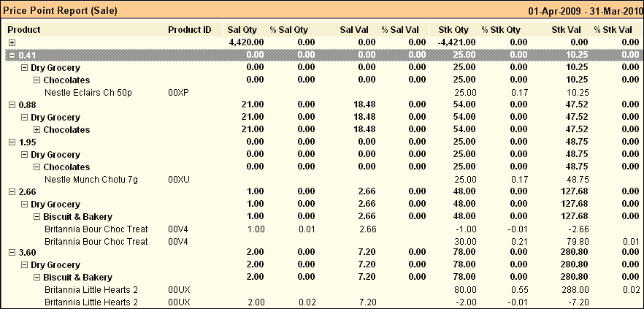
Task: Click the Stk Val value -2.66
Action: tap(578, 229)
